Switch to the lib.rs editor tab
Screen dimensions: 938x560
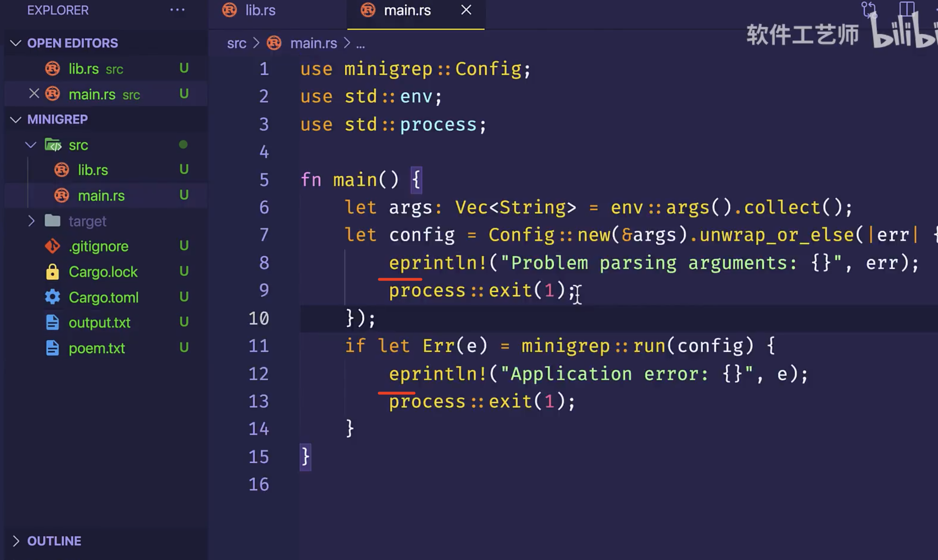tap(260, 10)
